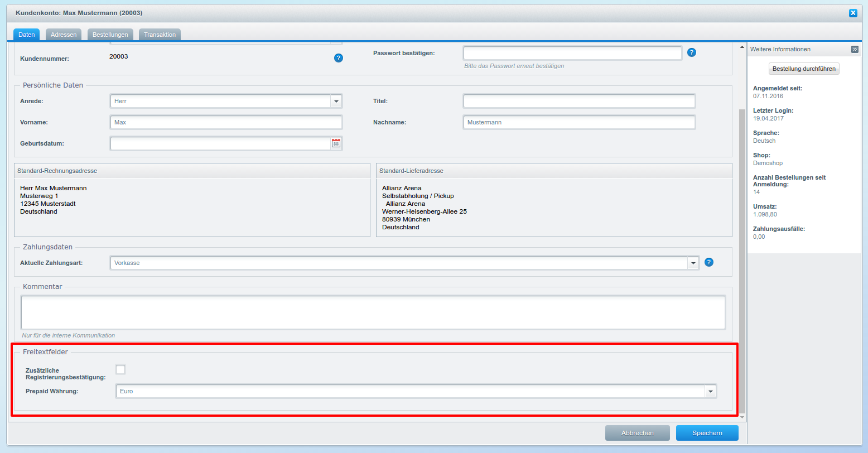Close the Kundenkonto window
This screenshot has width=868, height=453.
(853, 13)
